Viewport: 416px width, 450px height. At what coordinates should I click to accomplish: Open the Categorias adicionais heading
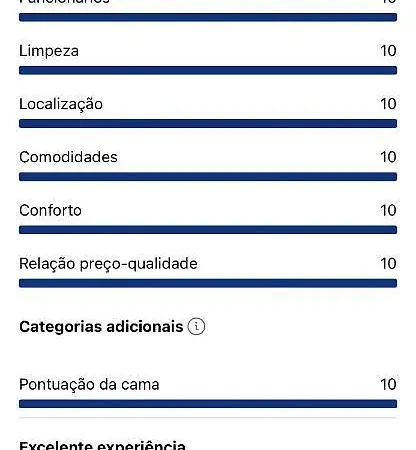tap(101, 327)
